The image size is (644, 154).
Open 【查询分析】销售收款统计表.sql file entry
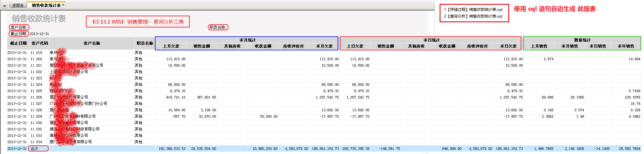tap(473, 16)
